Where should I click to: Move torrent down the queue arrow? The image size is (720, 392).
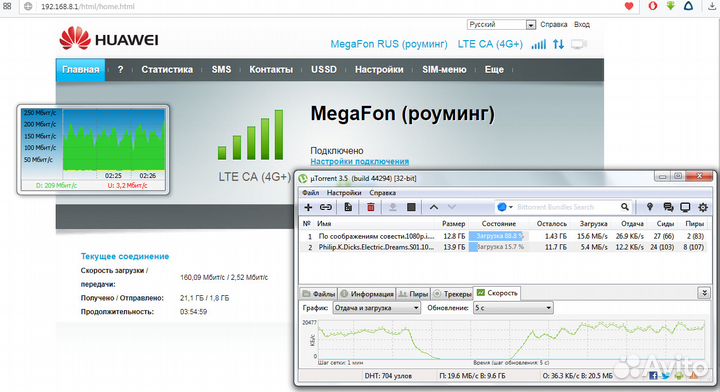[452, 207]
